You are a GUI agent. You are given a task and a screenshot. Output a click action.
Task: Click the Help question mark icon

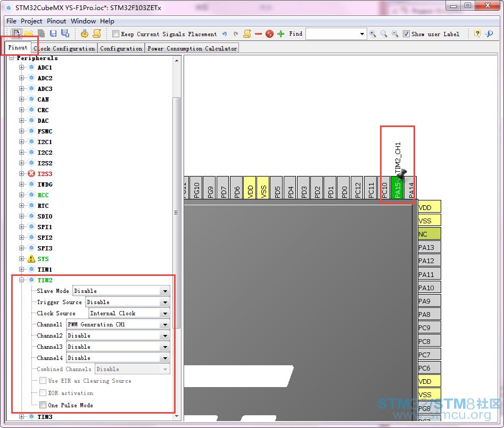tap(477, 33)
